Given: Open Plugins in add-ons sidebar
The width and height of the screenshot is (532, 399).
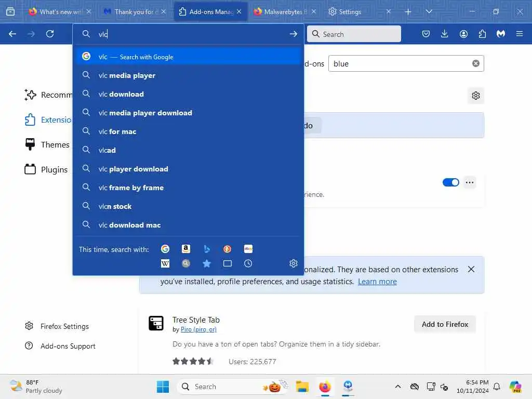Looking at the screenshot, I should 46,169.
